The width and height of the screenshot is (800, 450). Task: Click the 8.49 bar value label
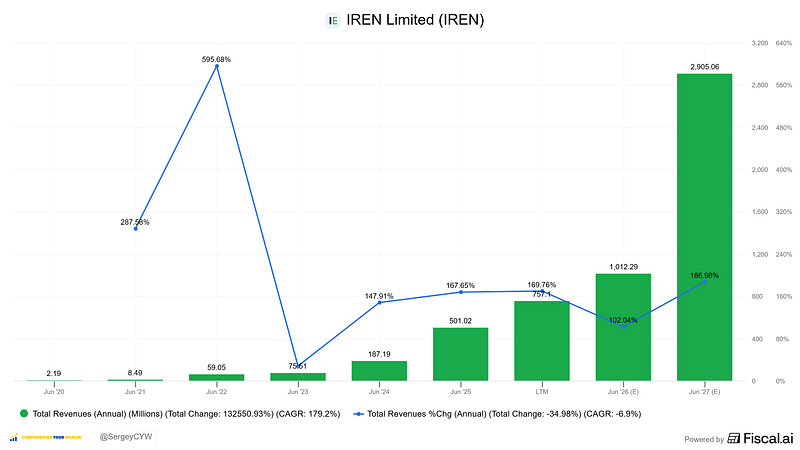(135, 373)
